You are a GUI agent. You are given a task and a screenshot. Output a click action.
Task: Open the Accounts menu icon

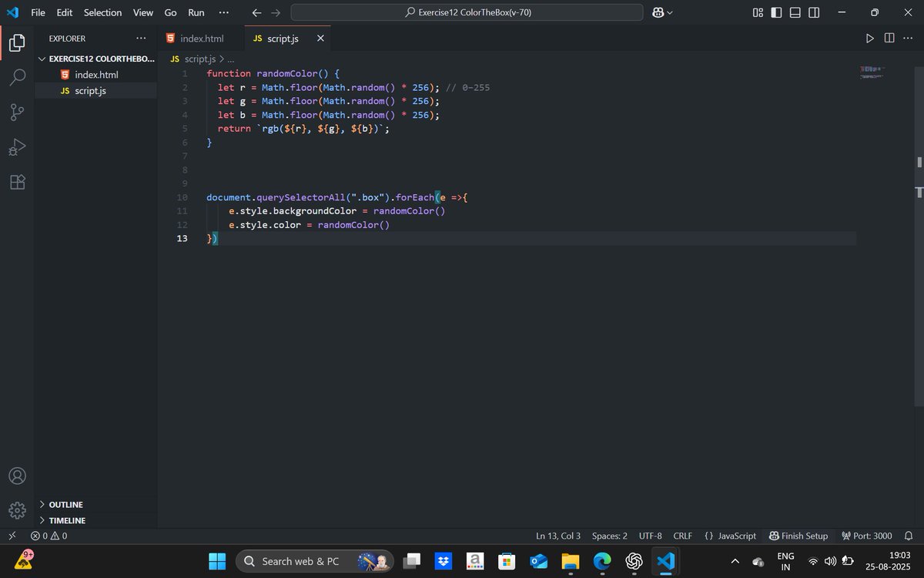pos(17,476)
